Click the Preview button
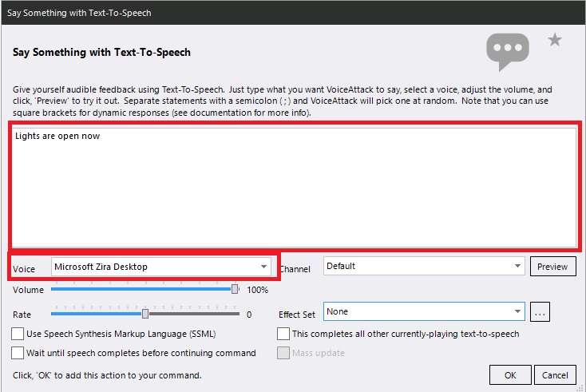Image resolution: width=586 pixels, height=392 pixels. (552, 267)
